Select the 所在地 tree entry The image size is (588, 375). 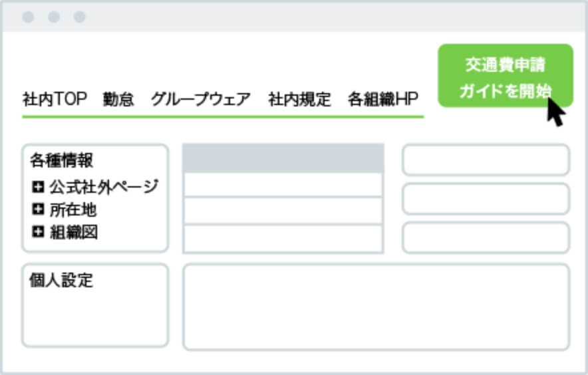(73, 209)
